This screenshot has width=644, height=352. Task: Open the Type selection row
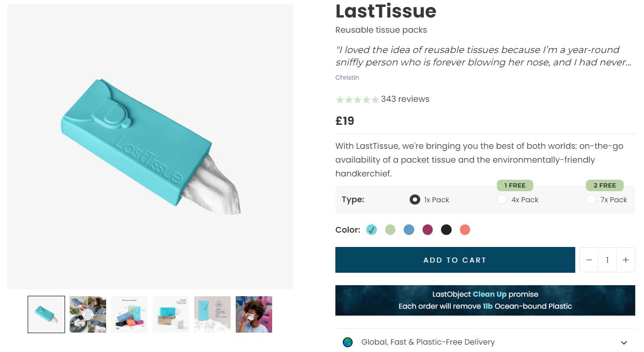pos(353,199)
